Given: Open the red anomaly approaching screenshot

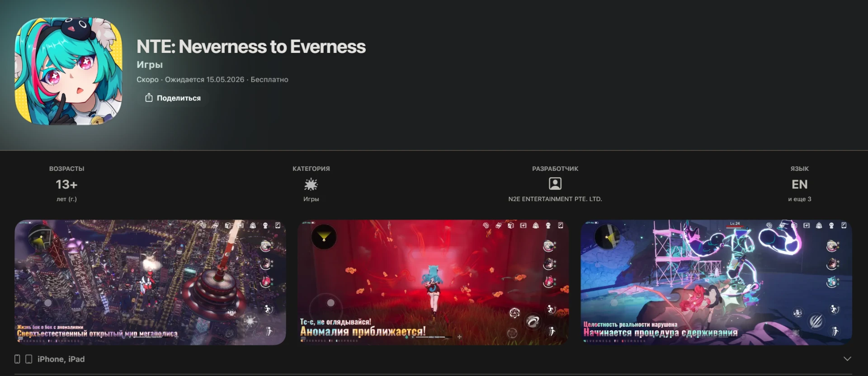Looking at the screenshot, I should 433,282.
